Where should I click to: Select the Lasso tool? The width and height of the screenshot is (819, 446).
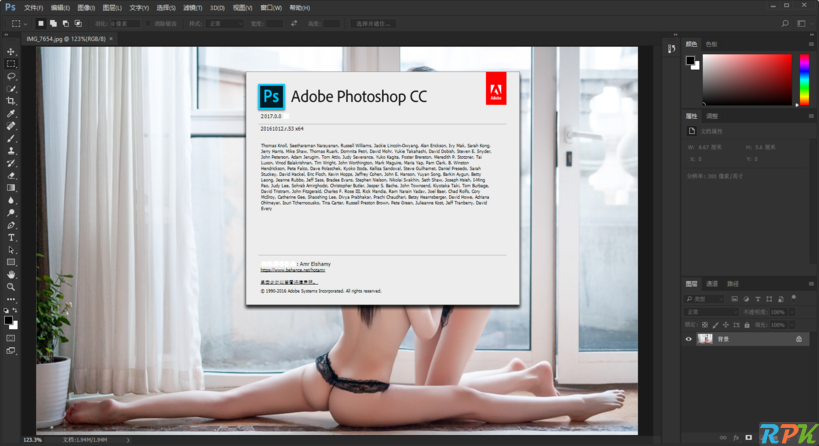tap(11, 76)
